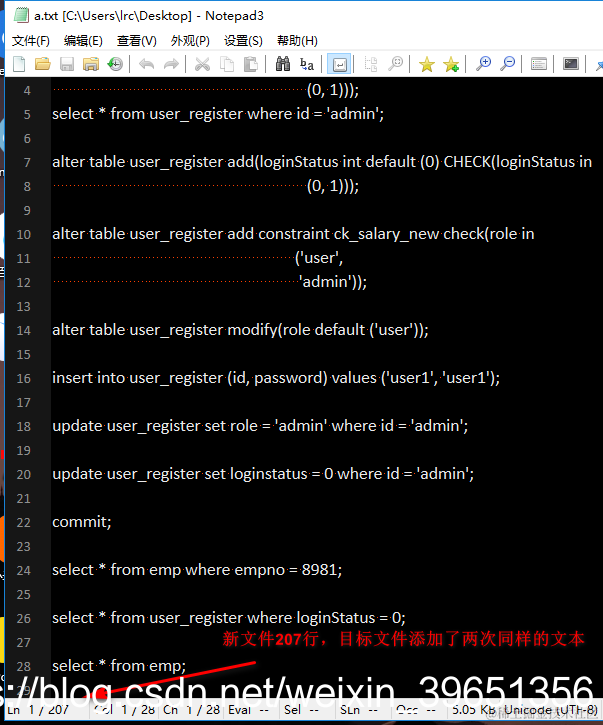
Task: Click the Zoom In magnifier icon
Action: point(483,64)
